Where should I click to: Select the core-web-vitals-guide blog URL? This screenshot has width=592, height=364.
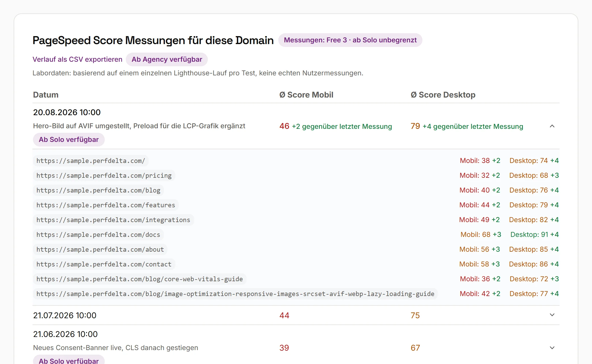pyautogui.click(x=140, y=279)
